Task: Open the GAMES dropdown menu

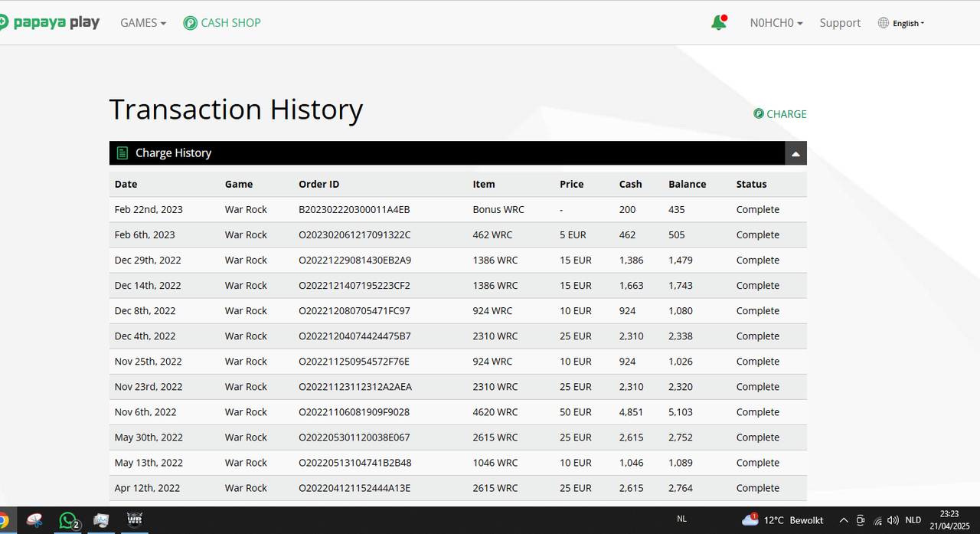Action: 143,23
